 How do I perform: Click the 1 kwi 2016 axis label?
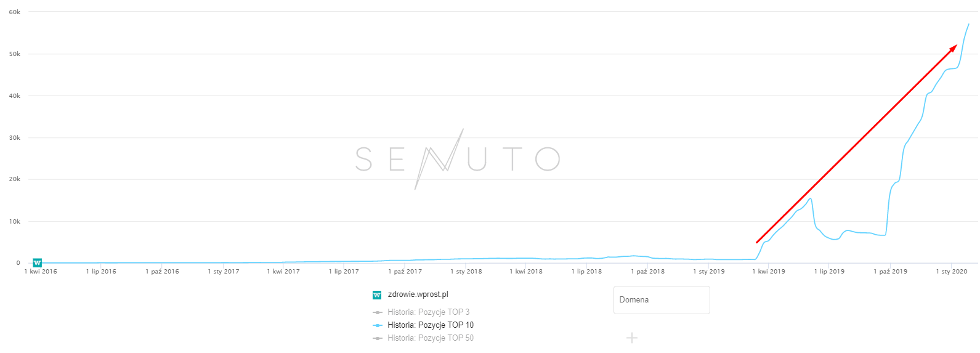click(x=41, y=272)
